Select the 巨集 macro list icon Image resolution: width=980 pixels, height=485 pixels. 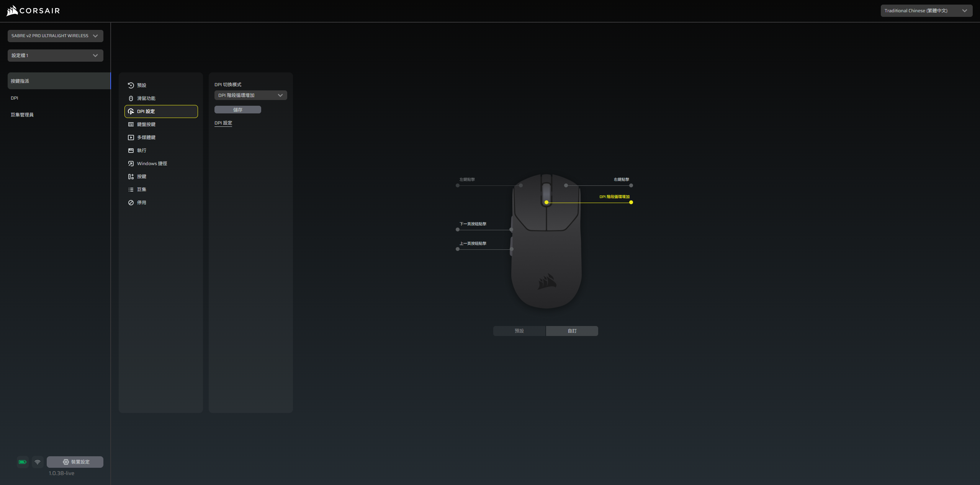(131, 190)
